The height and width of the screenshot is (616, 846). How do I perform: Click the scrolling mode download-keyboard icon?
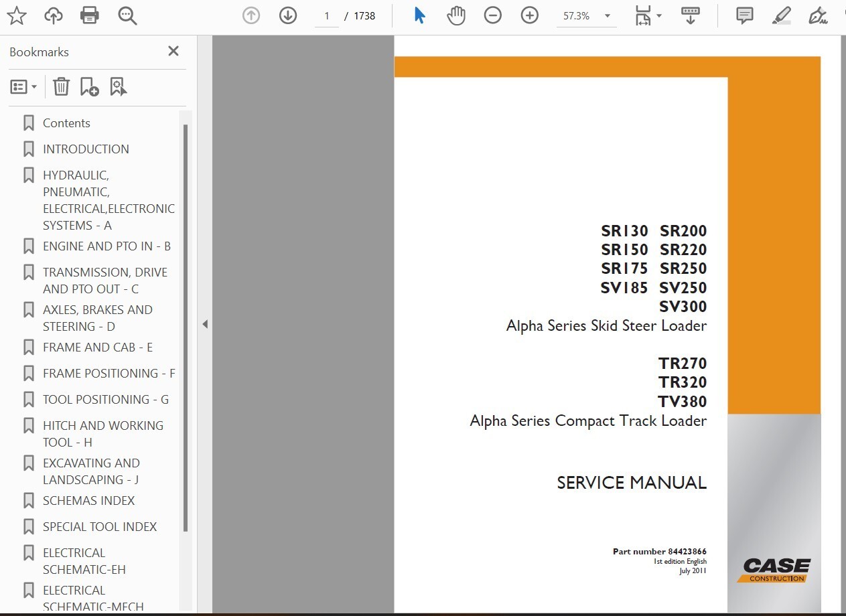(x=691, y=15)
